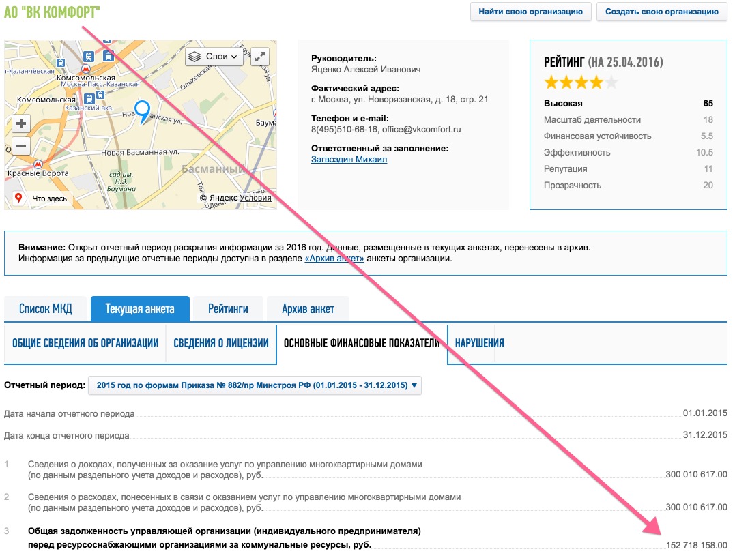The width and height of the screenshot is (735, 560).
Task: Zoom out the map with minus button
Action: (21, 146)
